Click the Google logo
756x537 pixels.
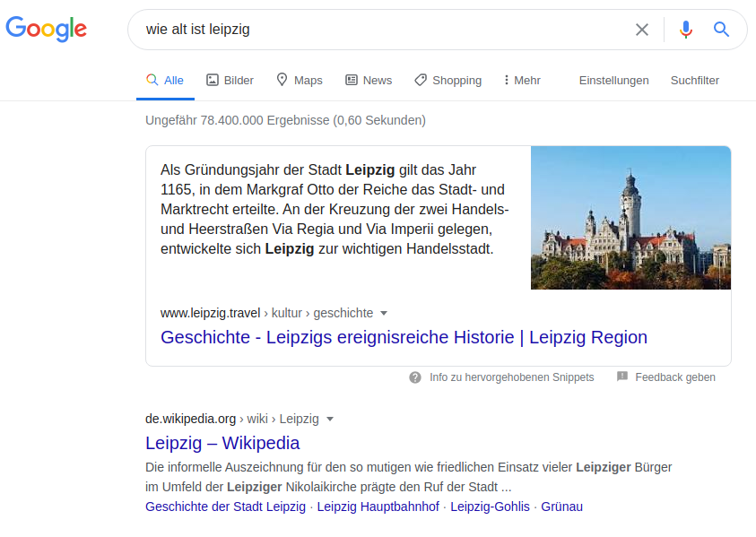pyautogui.click(x=47, y=29)
